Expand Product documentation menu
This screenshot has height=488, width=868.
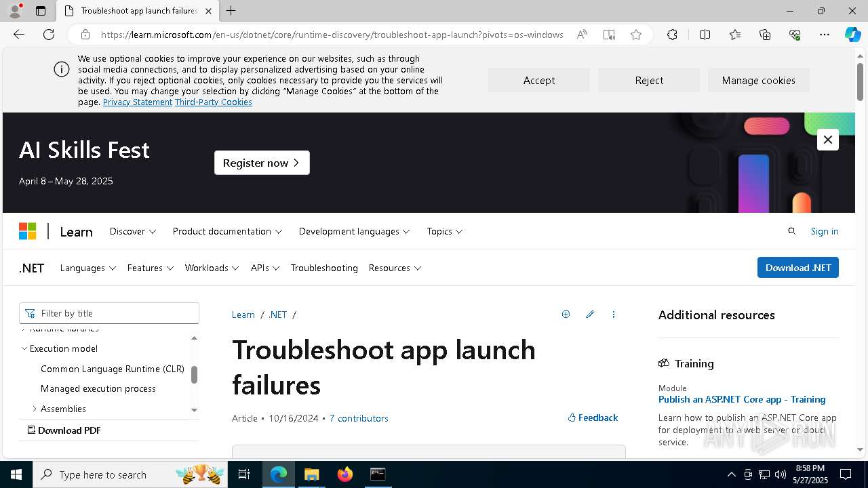tap(227, 231)
